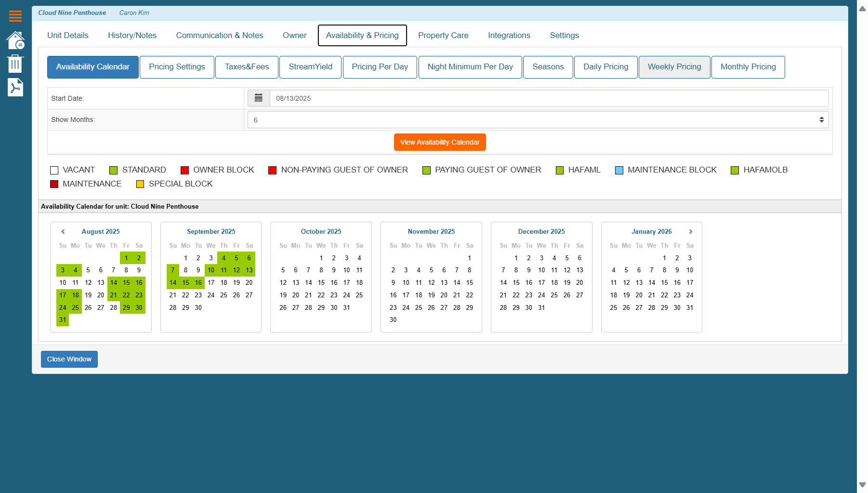Open the StreamYield sub-tab
This screenshot has width=868, height=493.
pos(311,67)
